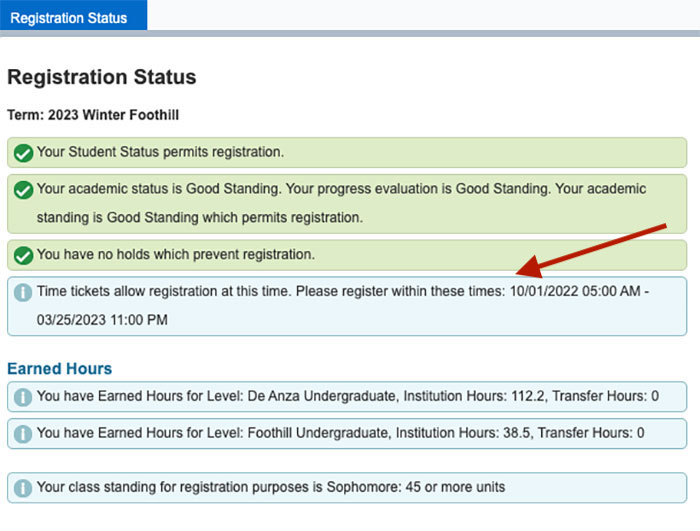
Task: Click the Term: 2023 Winter Foothill label
Action: point(91,115)
